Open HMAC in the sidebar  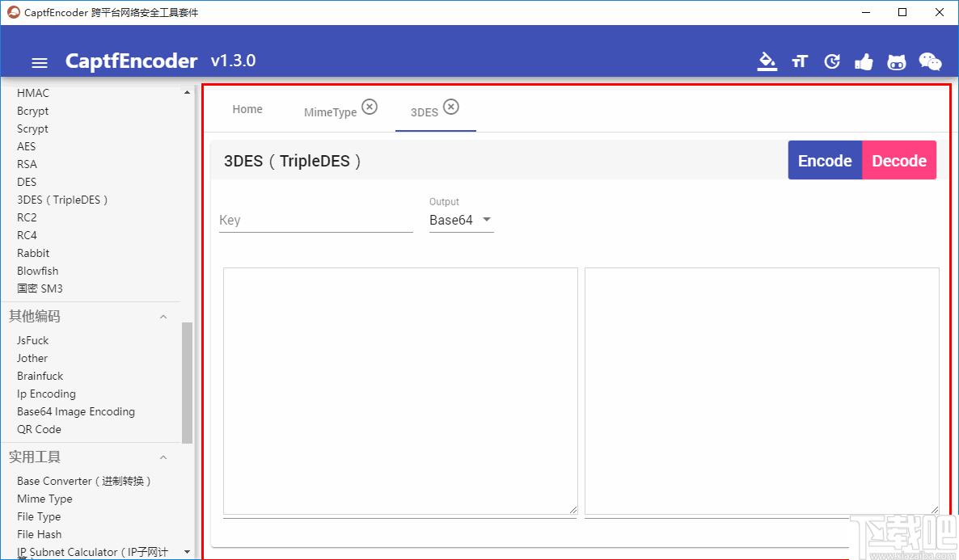(x=33, y=93)
